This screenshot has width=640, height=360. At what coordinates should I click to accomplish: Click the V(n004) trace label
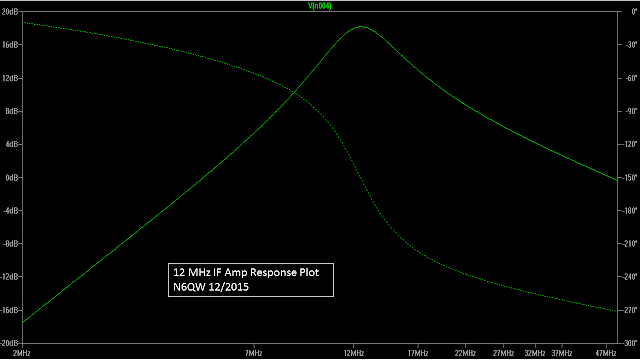320,6
